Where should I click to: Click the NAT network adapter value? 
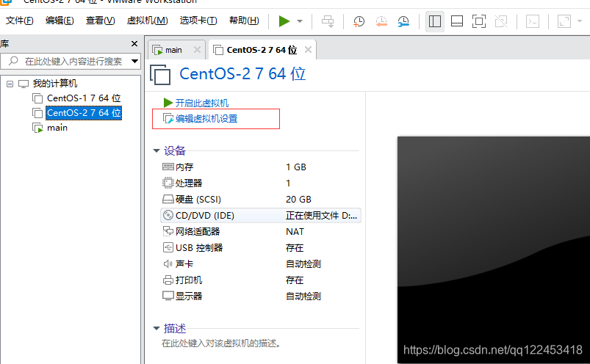click(x=295, y=232)
